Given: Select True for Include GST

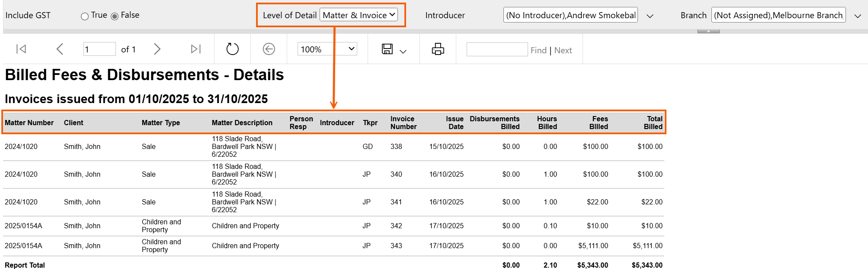Looking at the screenshot, I should pos(85,16).
